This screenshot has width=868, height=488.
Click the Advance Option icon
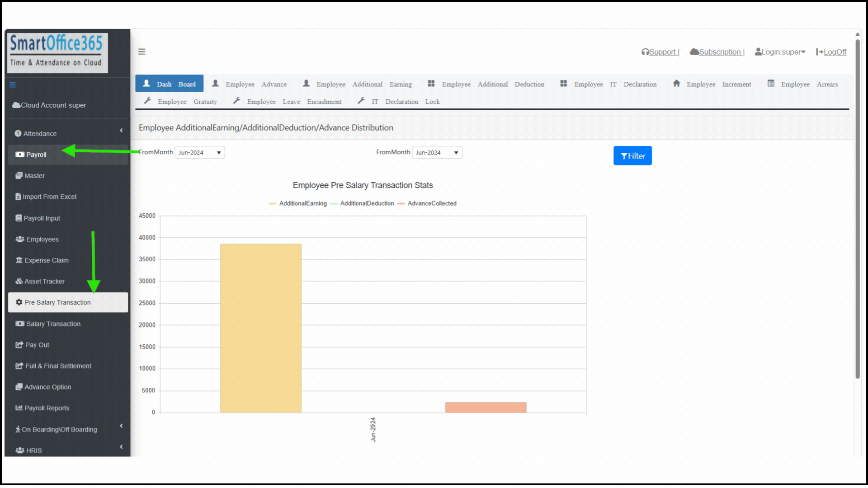[19, 387]
